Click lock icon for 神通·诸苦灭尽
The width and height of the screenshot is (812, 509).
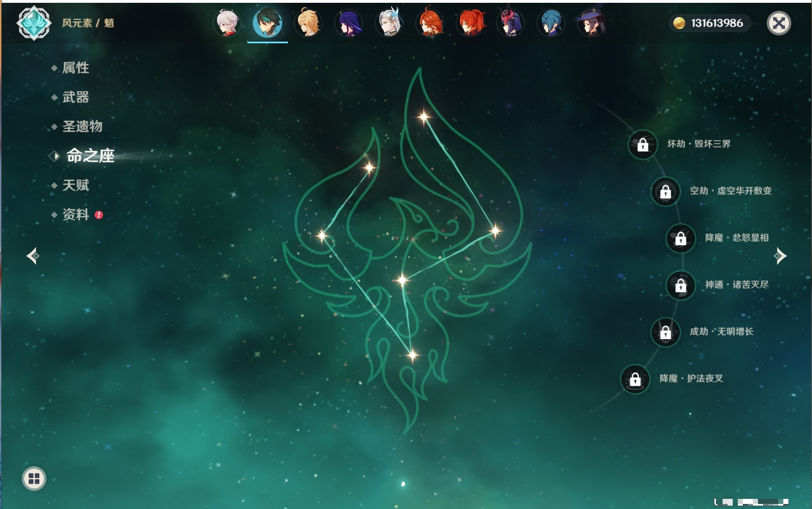tap(681, 285)
